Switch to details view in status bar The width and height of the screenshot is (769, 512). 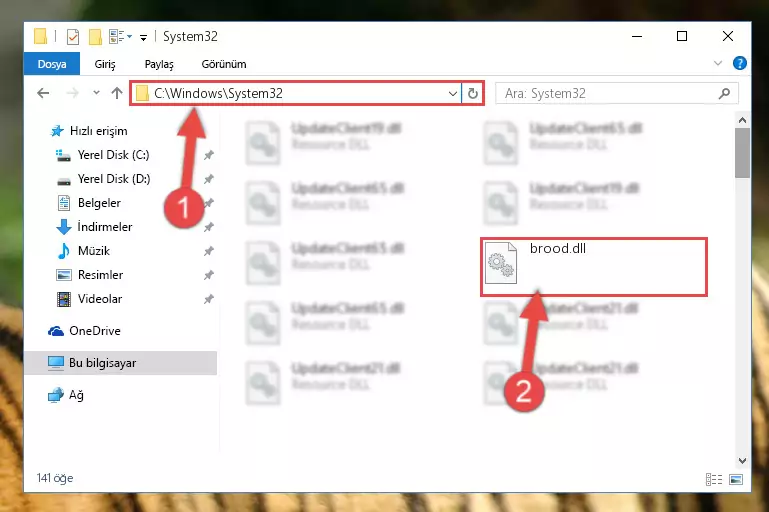pyautogui.click(x=714, y=480)
